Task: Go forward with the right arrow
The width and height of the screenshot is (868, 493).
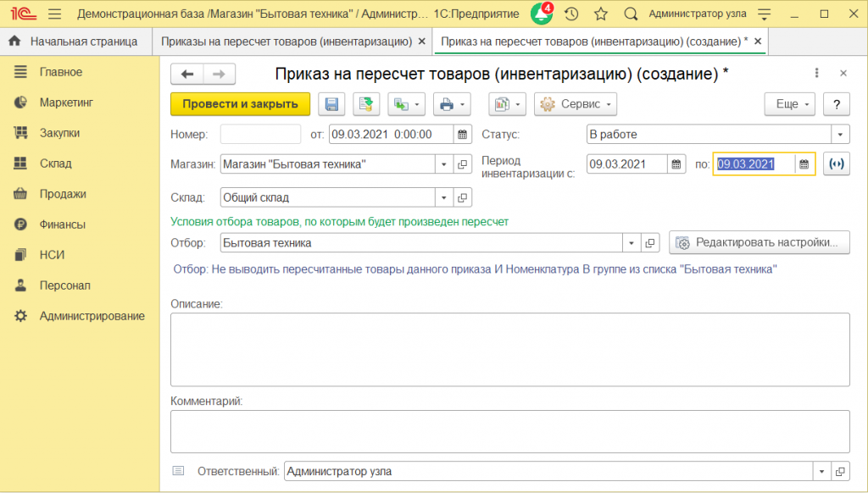Action: (220, 75)
